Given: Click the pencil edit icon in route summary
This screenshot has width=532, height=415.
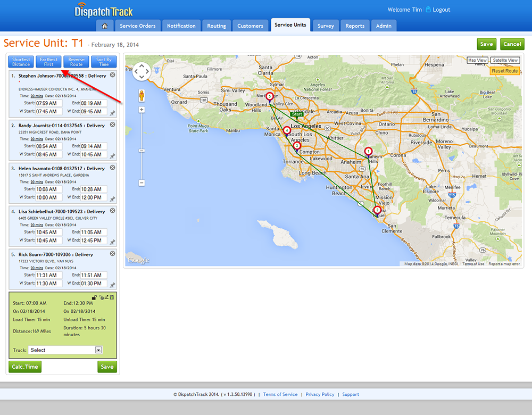Looking at the screenshot, I should click(106, 297).
